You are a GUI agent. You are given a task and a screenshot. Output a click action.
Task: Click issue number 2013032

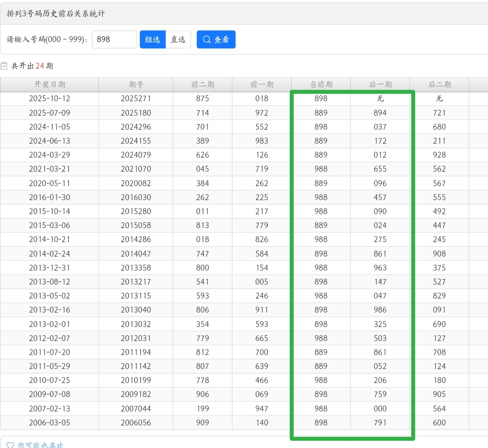point(136,324)
